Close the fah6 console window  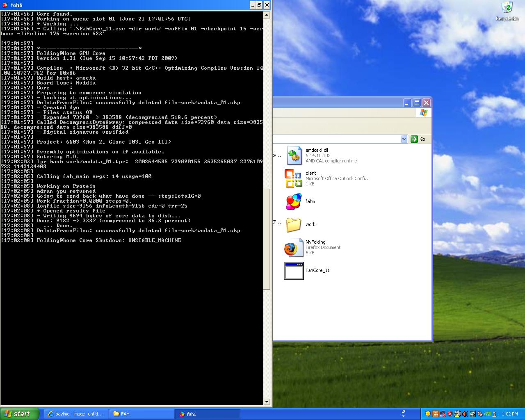tap(267, 5)
